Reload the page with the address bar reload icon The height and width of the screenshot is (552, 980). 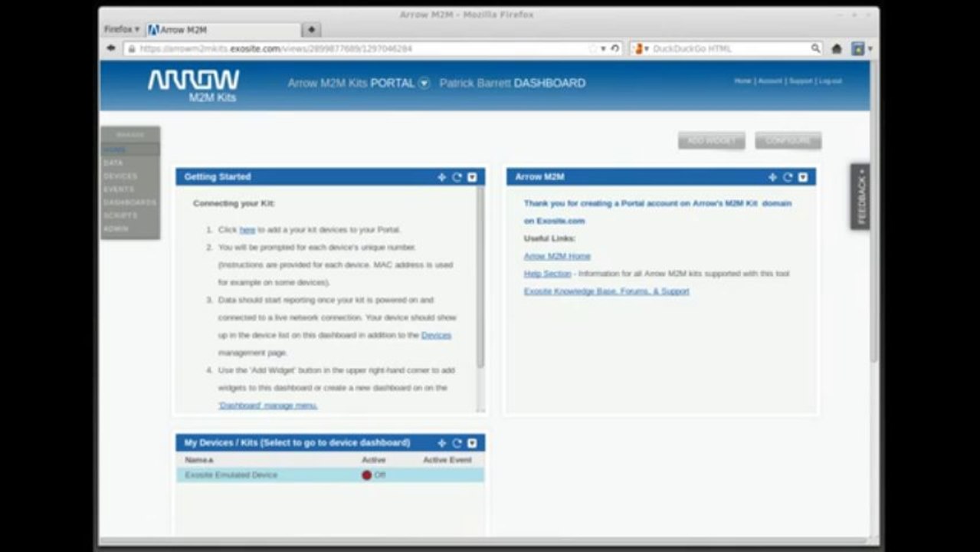(615, 48)
